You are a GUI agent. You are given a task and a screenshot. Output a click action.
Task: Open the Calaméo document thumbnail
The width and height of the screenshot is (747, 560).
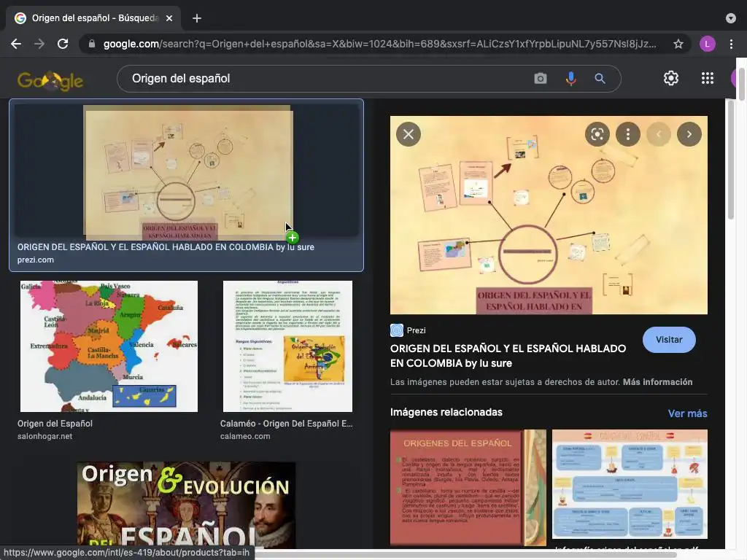pos(287,346)
